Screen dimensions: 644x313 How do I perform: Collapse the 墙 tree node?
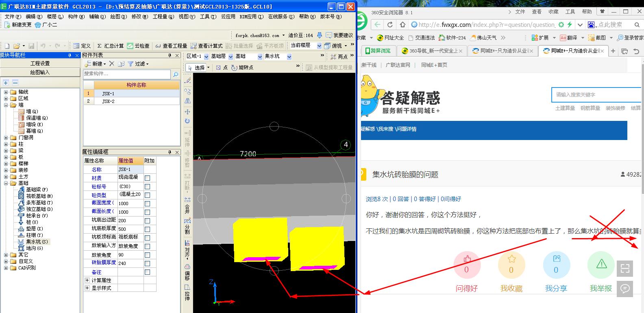6,105
